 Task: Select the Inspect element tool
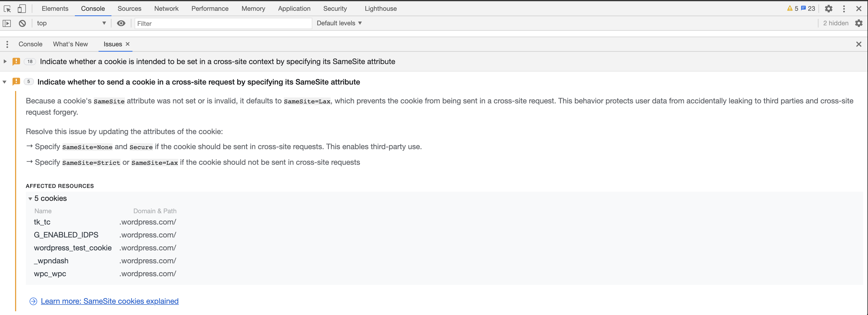coord(7,8)
